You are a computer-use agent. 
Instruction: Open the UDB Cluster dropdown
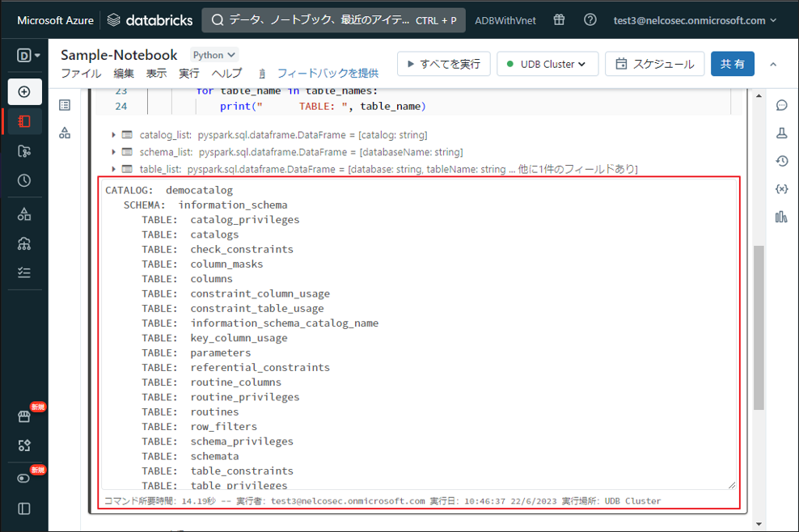(547, 64)
